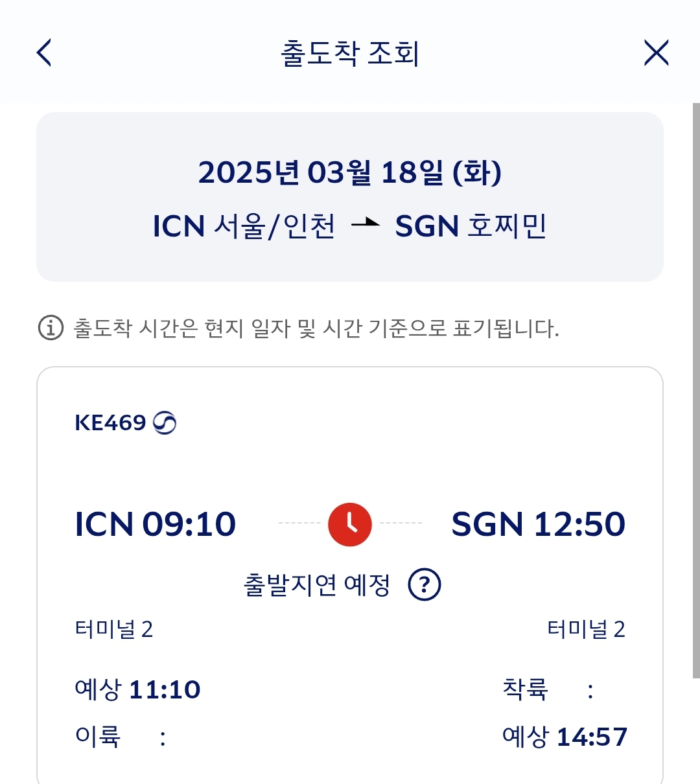Tap the back arrow icon
This screenshot has width=700, height=784.
coord(44,52)
